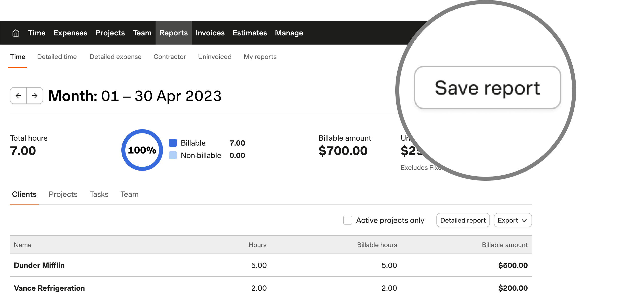The height and width of the screenshot is (307, 644).
Task: Select the Team tab in report view
Action: 129,194
